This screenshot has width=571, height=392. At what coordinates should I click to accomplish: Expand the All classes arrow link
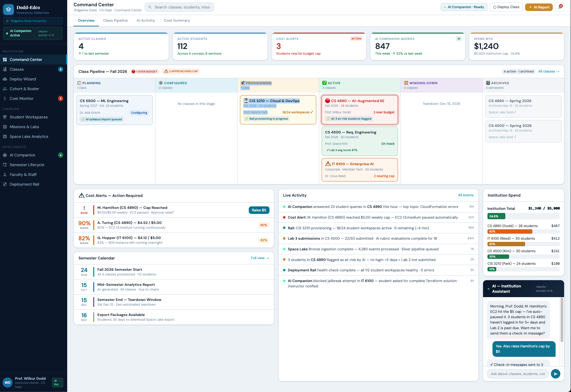[x=549, y=72]
